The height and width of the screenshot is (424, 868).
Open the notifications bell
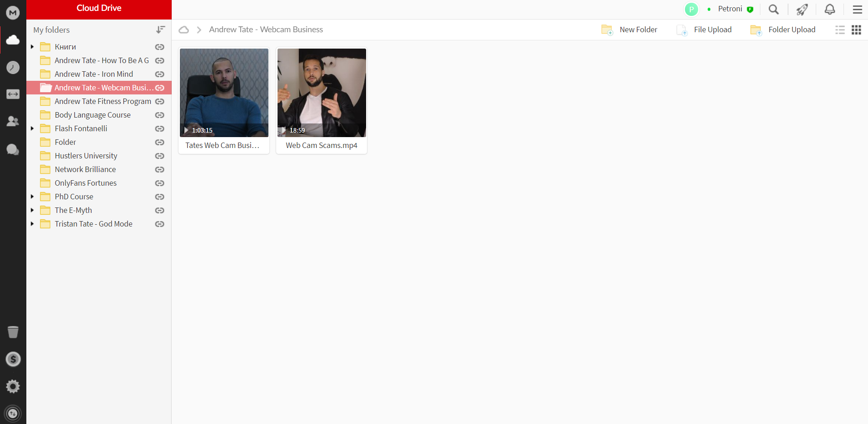coord(830,9)
